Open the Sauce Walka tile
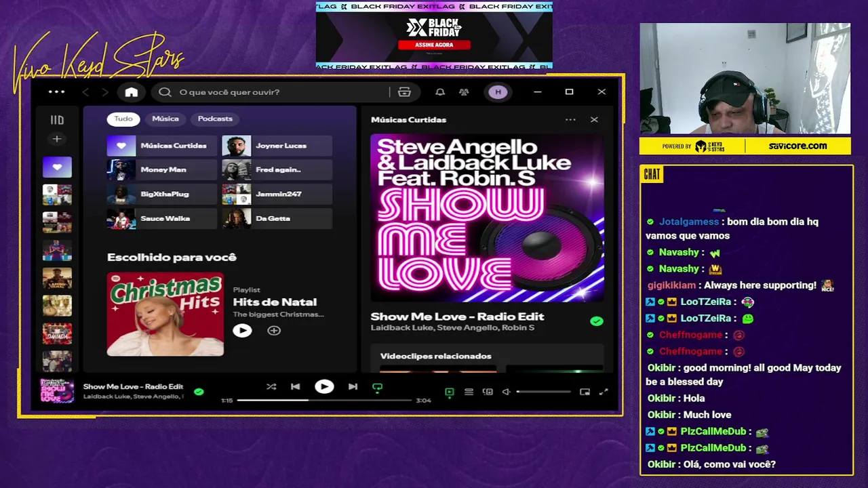868x488 pixels. pos(162,219)
